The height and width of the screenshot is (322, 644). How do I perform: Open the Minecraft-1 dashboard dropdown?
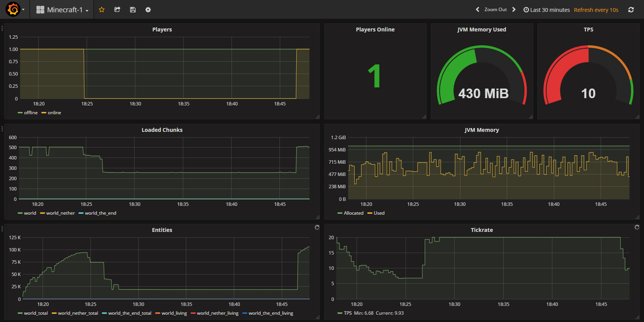(x=62, y=10)
